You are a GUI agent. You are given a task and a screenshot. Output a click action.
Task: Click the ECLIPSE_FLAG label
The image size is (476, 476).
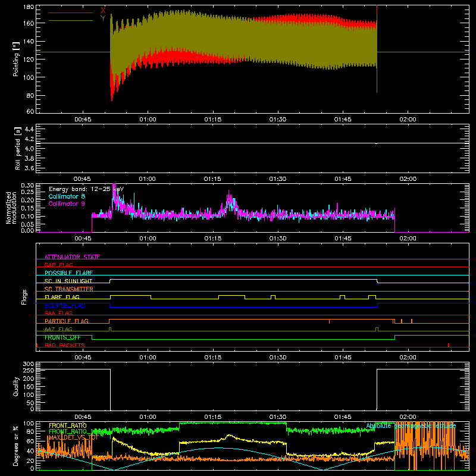click(65, 305)
